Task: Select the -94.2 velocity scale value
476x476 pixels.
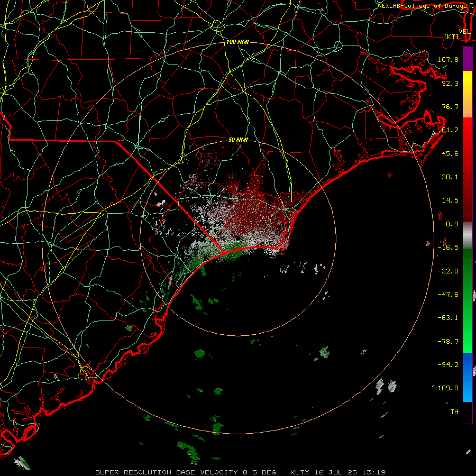Action: coord(448,365)
